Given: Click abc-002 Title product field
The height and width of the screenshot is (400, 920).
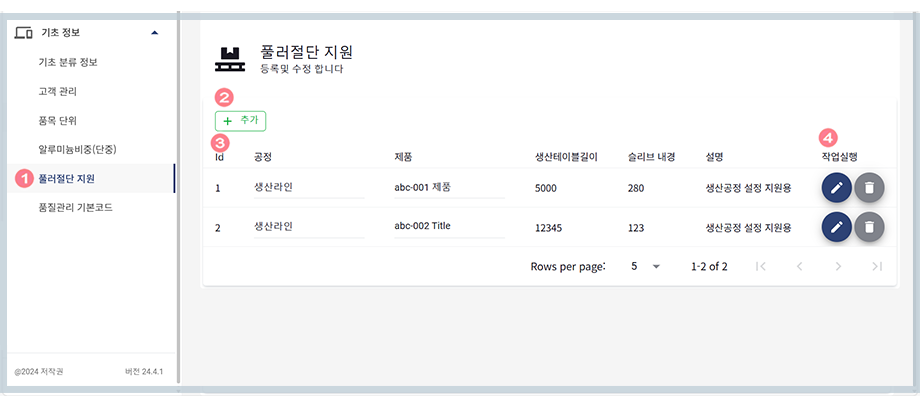Looking at the screenshot, I should click(449, 226).
